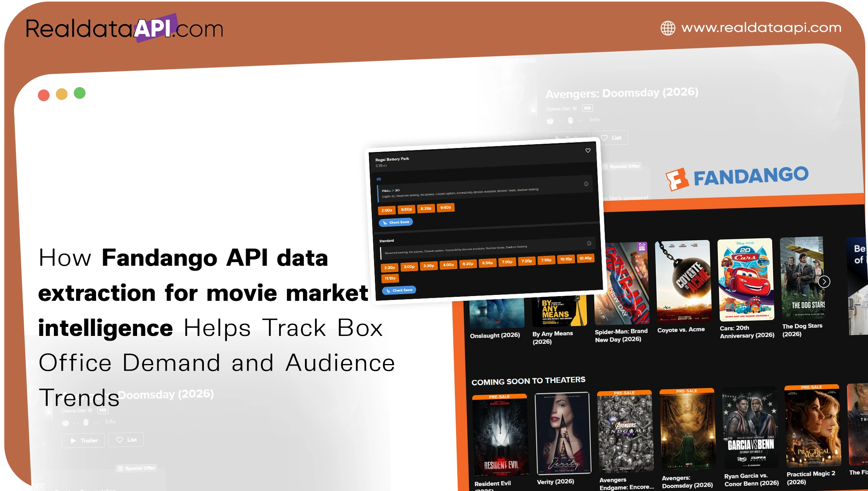
Task: Click the REAL D 3D label
Action: click(x=390, y=191)
